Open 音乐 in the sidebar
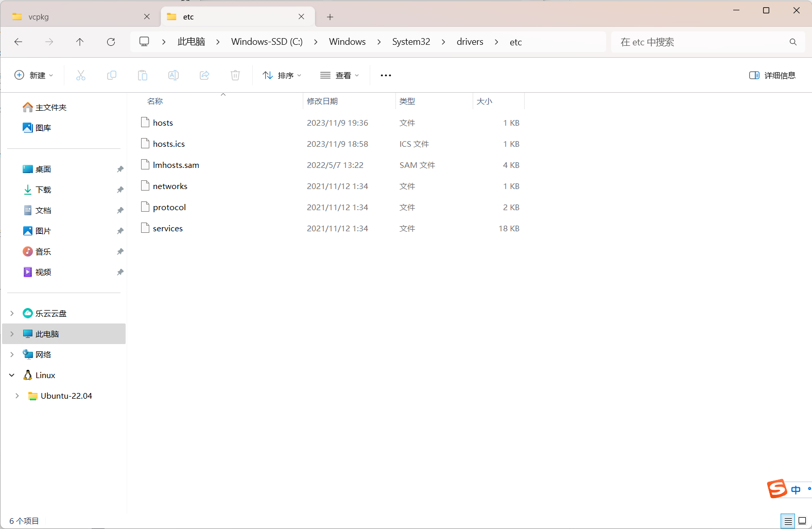The height and width of the screenshot is (529, 812). click(37, 251)
